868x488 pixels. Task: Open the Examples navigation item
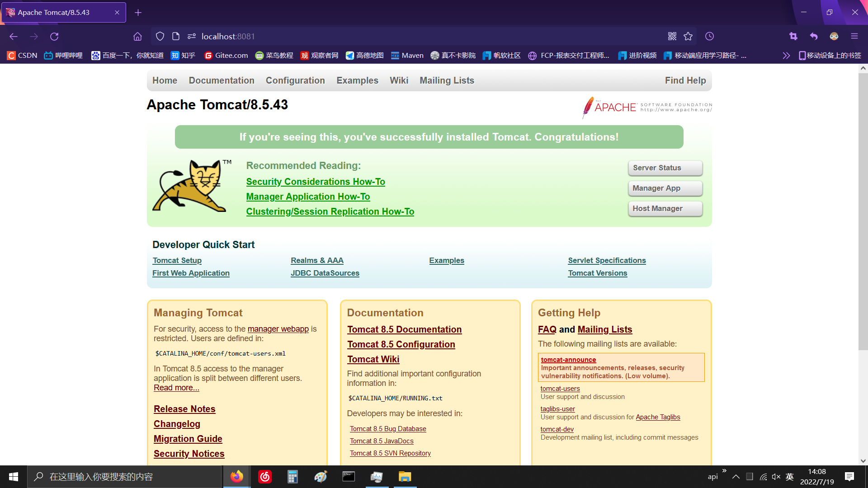[357, 80]
